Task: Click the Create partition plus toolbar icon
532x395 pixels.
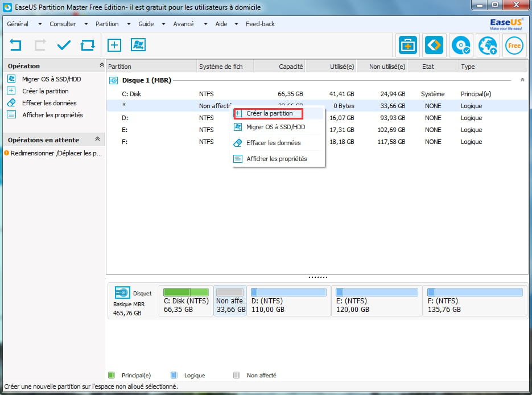Action: tap(114, 45)
